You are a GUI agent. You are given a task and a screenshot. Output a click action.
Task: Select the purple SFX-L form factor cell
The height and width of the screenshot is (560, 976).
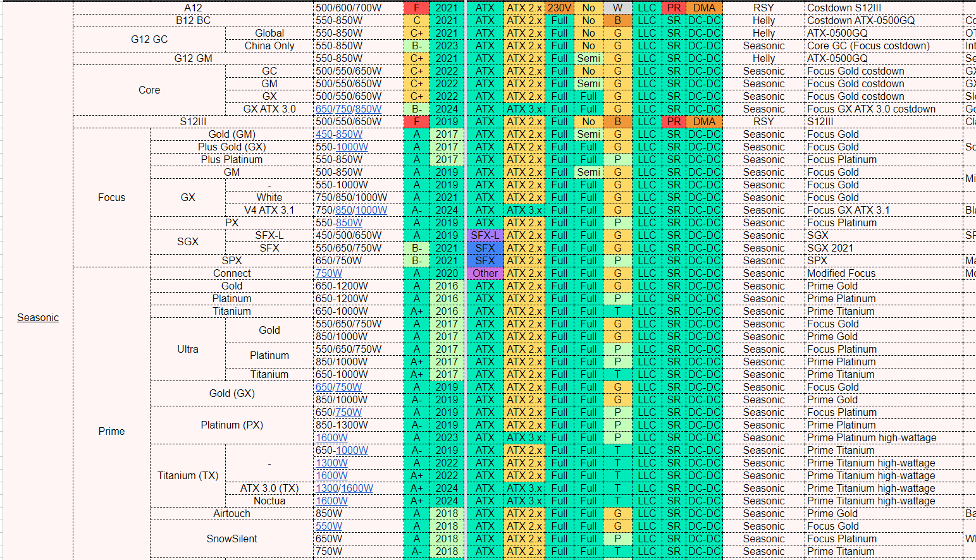pos(485,235)
